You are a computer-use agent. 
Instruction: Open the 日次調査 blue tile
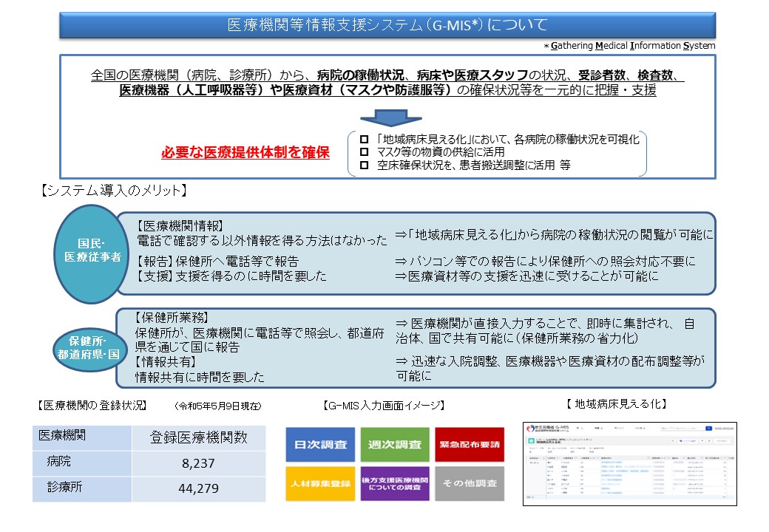[319, 445]
